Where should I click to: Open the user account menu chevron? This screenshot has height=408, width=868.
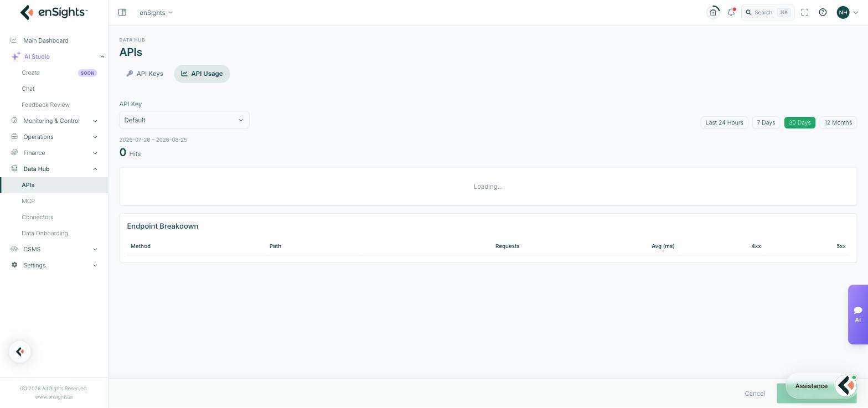tap(856, 12)
